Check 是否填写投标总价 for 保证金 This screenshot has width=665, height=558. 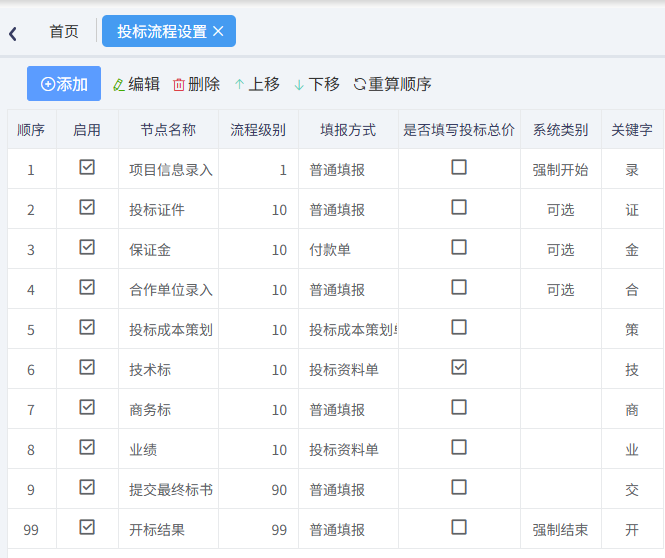click(x=459, y=247)
